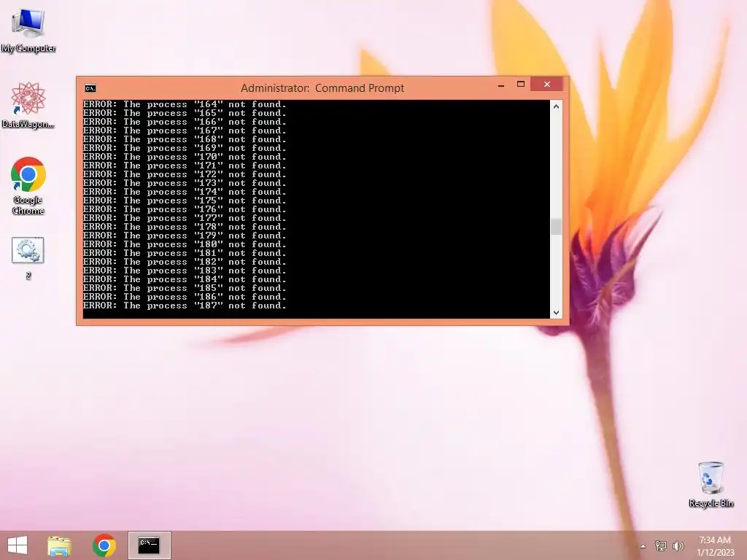Maximize the Command Prompt window
This screenshot has height=560, width=747.
point(521,85)
